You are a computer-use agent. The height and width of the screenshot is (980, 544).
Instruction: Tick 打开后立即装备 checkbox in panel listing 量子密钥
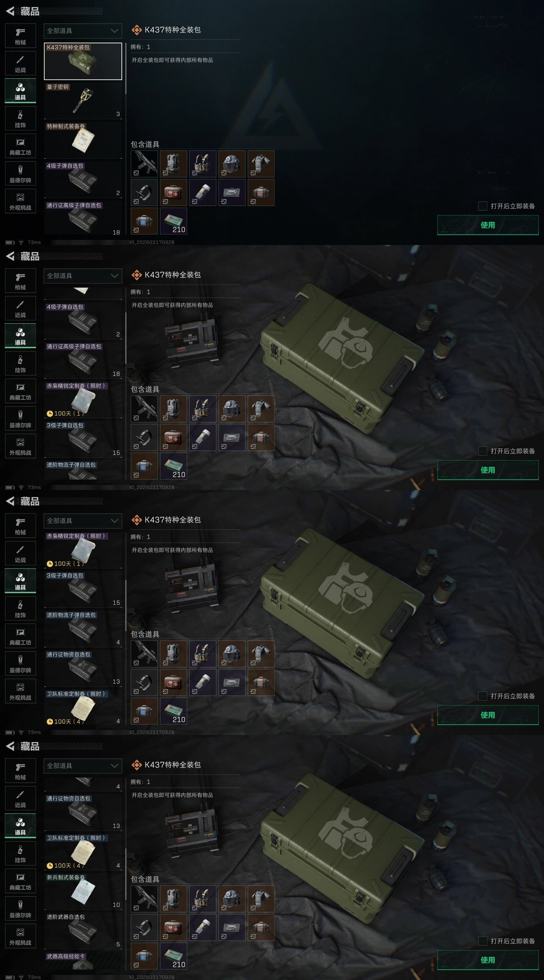[x=482, y=206]
